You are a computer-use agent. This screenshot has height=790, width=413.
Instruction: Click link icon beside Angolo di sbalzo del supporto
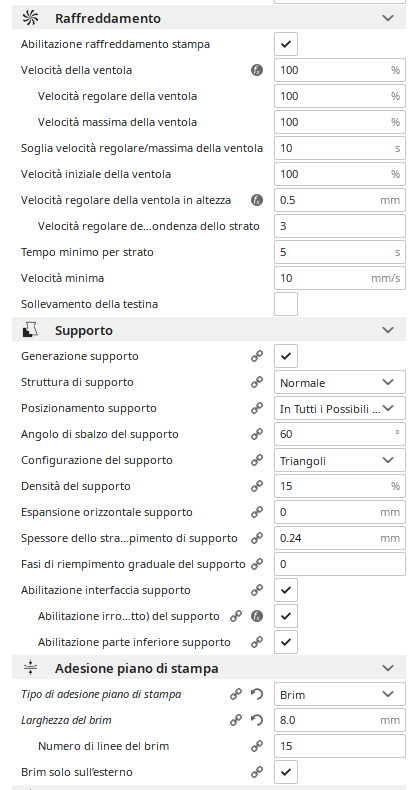point(257,434)
